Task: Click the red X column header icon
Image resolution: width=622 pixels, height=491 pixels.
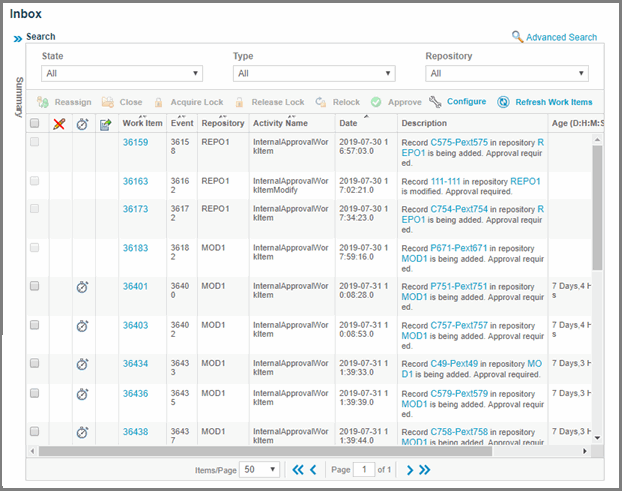Action: pos(59,123)
